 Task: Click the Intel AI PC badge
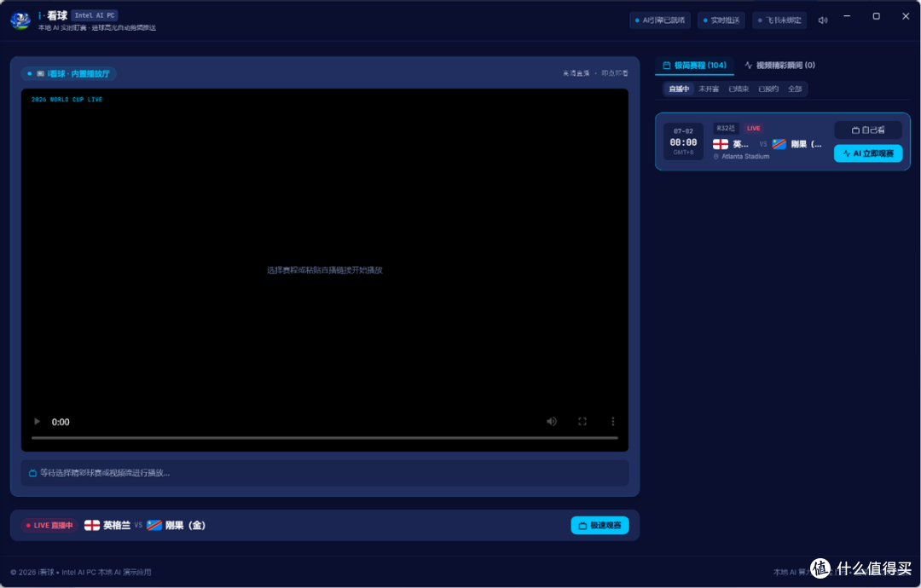point(95,15)
